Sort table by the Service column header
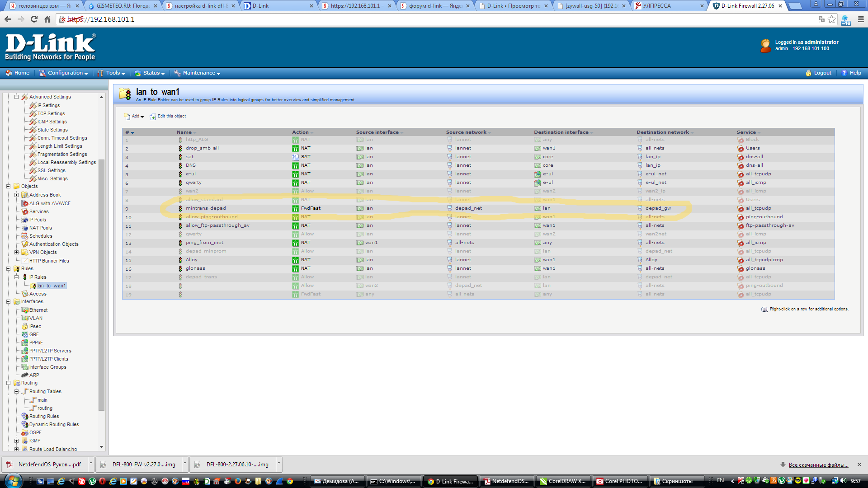This screenshot has width=868, height=488. pyautogui.click(x=746, y=132)
